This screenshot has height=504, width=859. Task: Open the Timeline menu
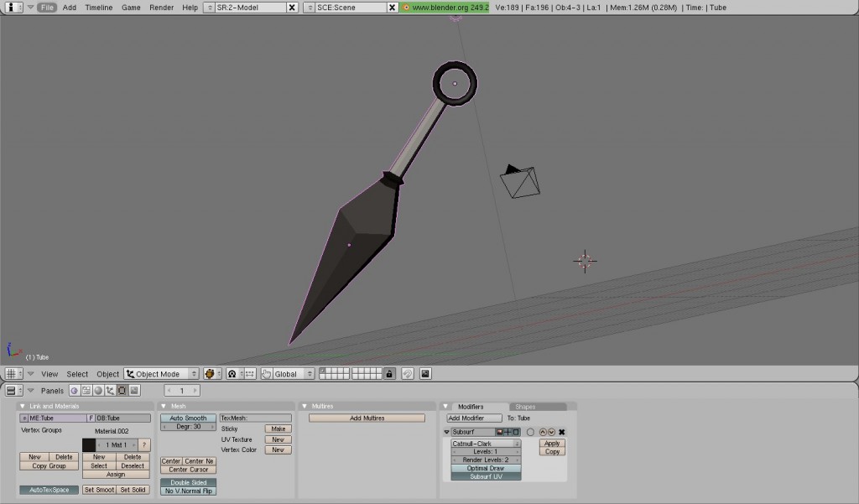point(99,8)
